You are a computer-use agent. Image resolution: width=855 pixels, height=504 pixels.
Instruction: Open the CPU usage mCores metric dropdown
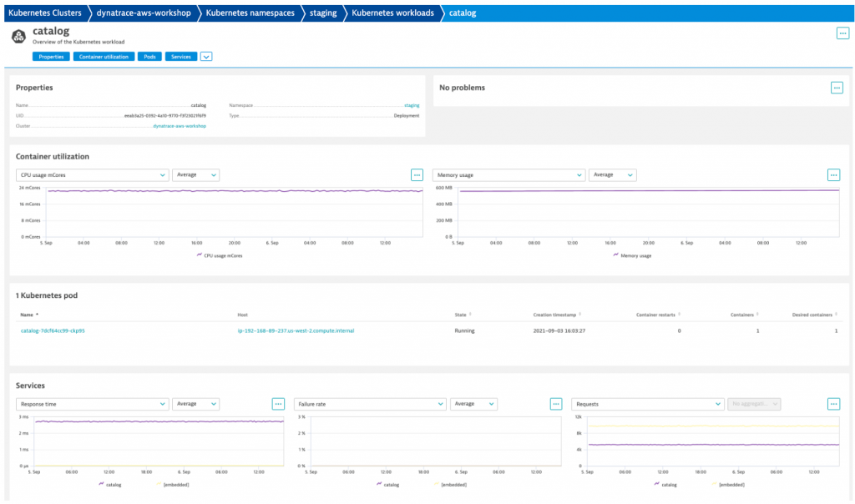point(92,175)
